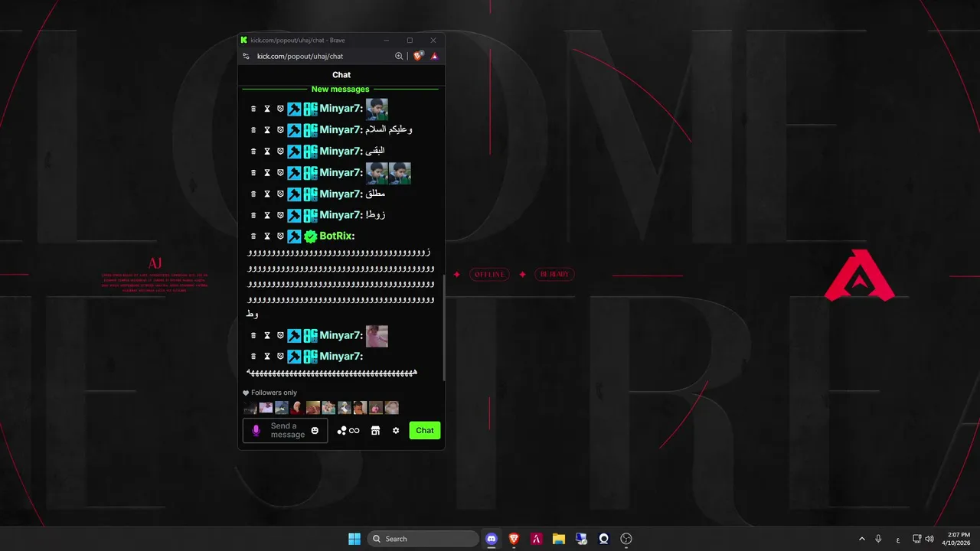Open Minyar7 username on 'وعليكم السلام' message
This screenshot has width=980, height=551.
(x=341, y=130)
